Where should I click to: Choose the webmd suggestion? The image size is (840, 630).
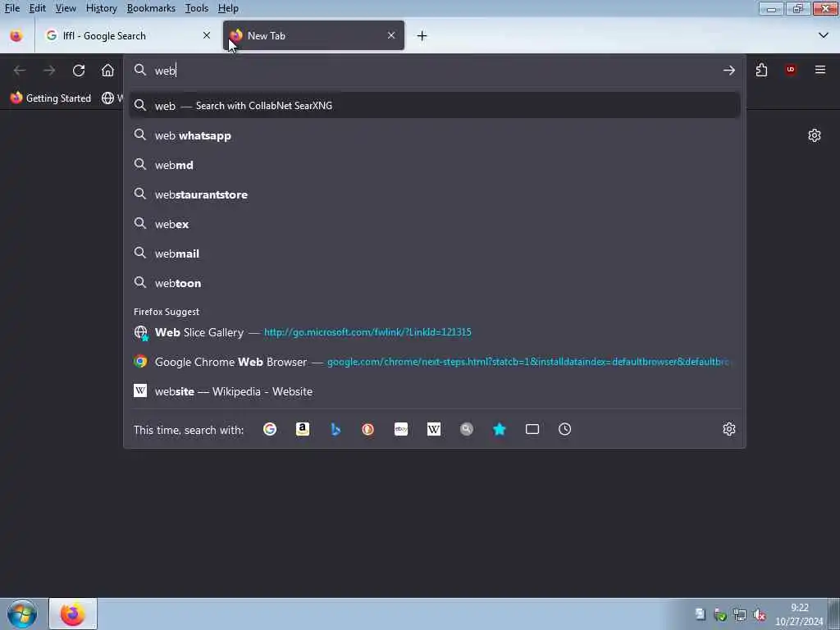click(x=435, y=165)
